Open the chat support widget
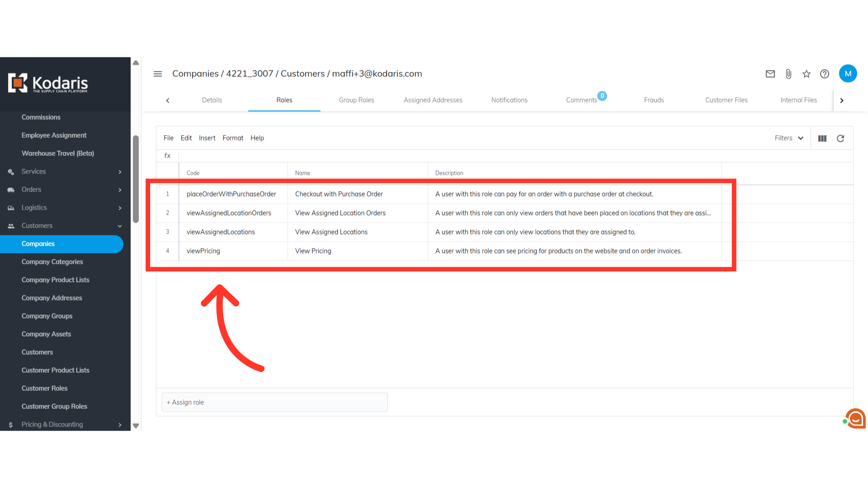The height and width of the screenshot is (488, 868). [855, 419]
